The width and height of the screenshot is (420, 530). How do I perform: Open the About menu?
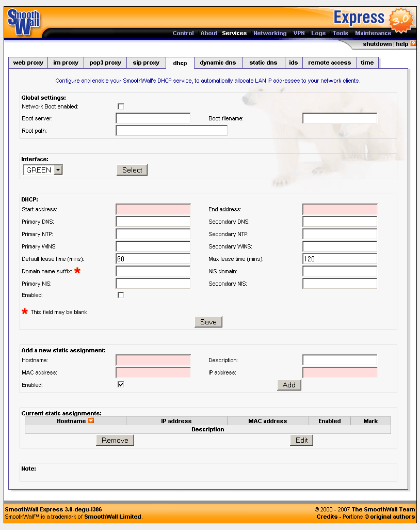click(x=208, y=33)
